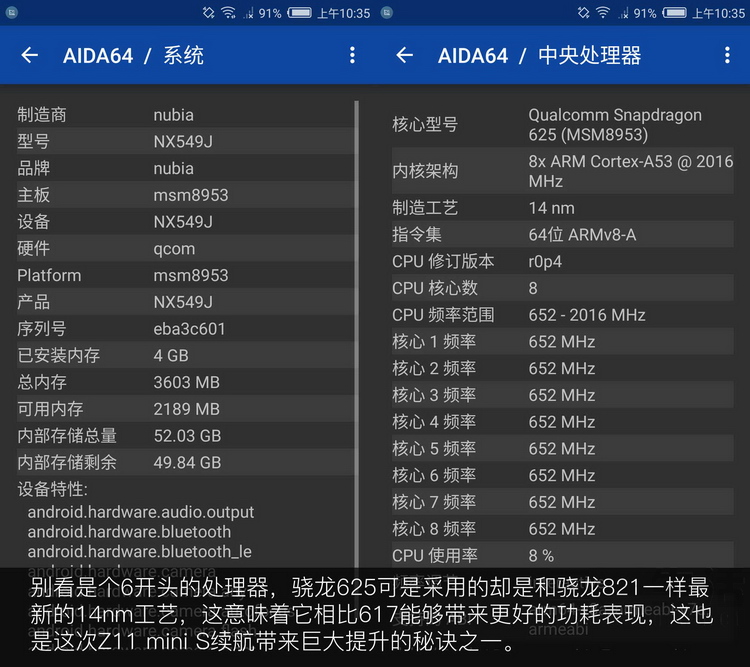Tap AIDA64 / 中央处理器 title text

coord(540,56)
